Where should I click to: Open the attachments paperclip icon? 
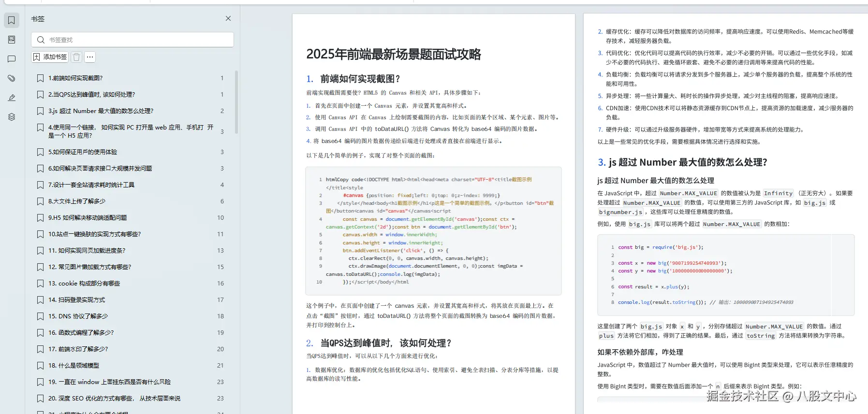12,78
